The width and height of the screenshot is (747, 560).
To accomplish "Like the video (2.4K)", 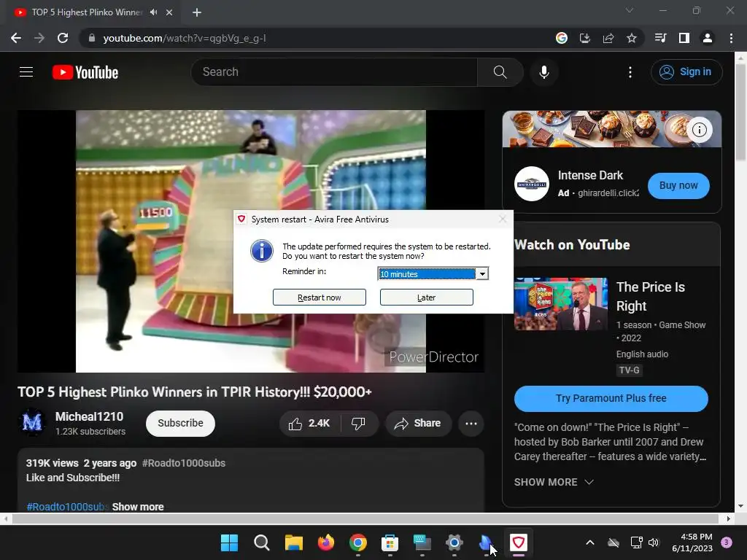I will (x=309, y=424).
